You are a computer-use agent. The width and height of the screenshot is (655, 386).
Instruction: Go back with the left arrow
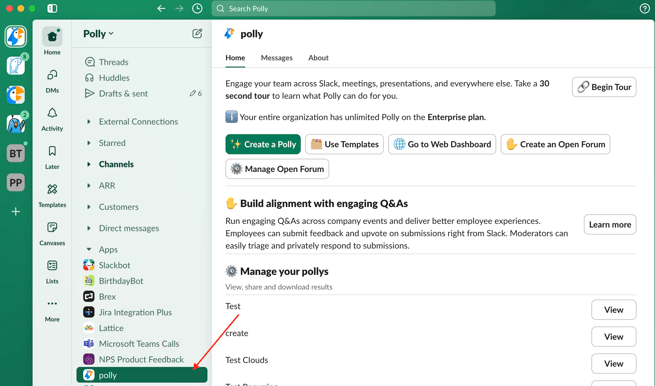(x=161, y=8)
